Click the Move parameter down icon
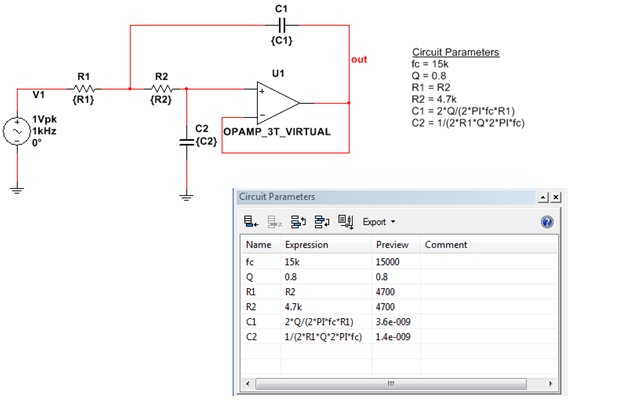The image size is (623, 404). 321,222
